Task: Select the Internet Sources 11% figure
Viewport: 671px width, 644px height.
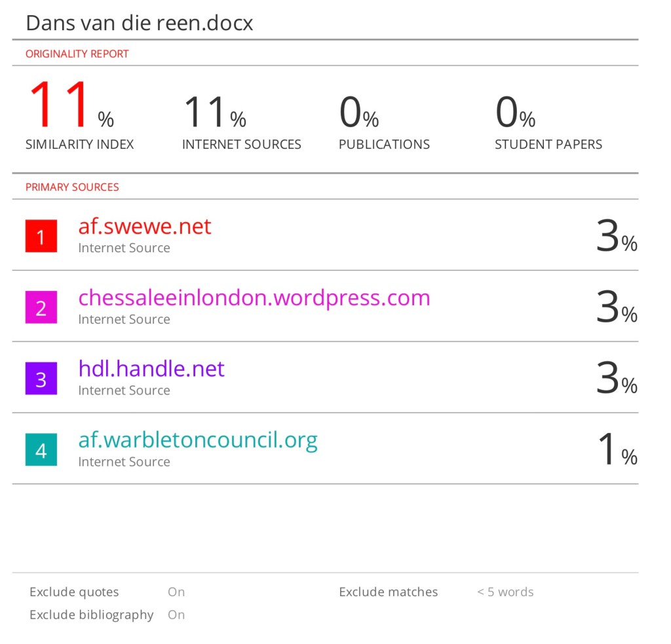Action: [x=215, y=113]
